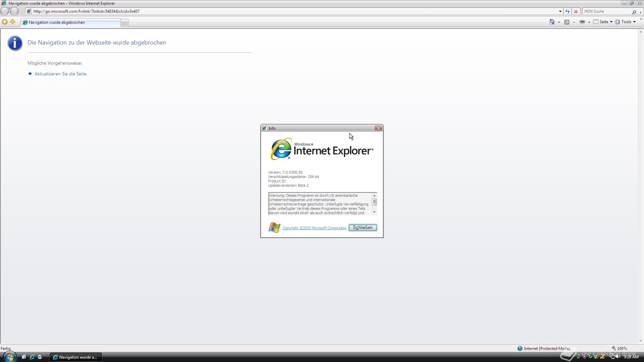The width and height of the screenshot is (644, 362).
Task: Click the RSS feeds icon in the toolbar
Action: pos(567,22)
